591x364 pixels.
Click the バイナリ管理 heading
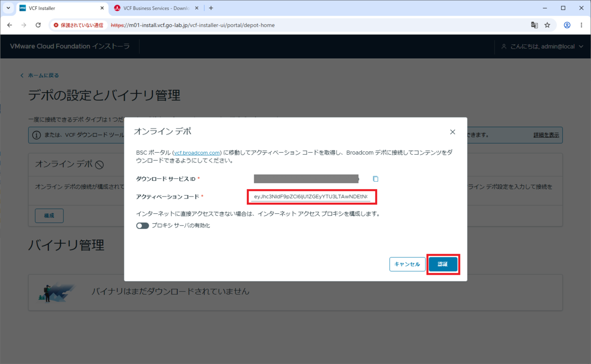66,245
